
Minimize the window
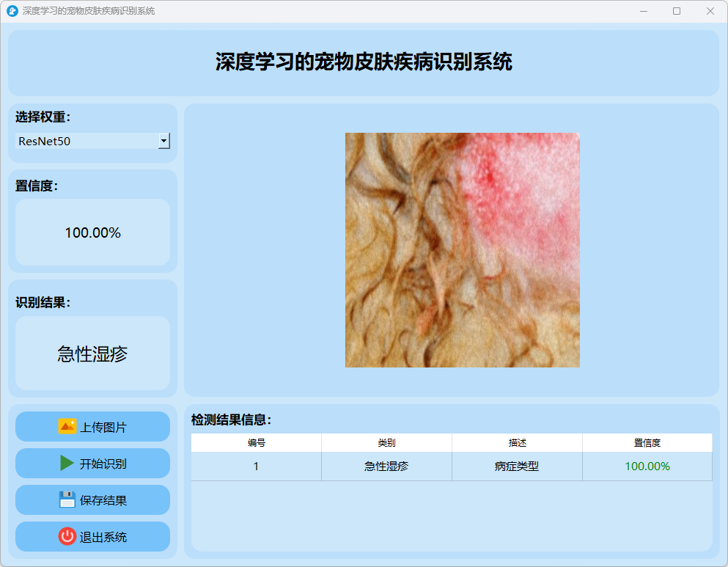[644, 11]
